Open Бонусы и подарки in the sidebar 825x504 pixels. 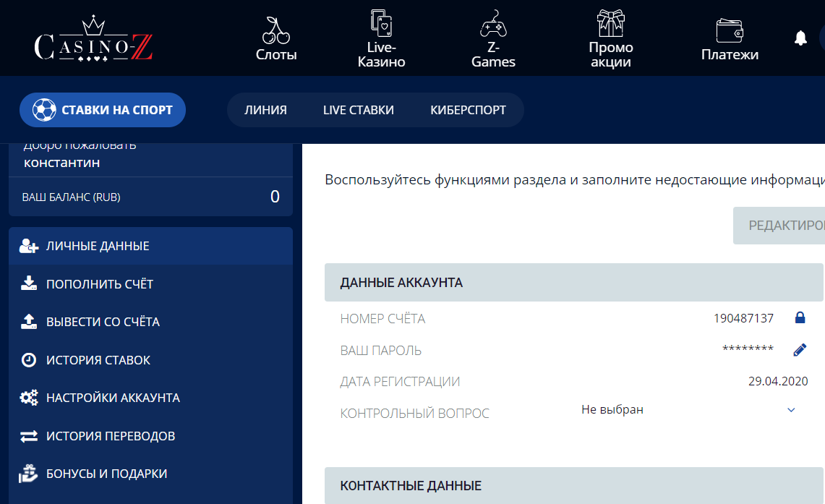pos(106,474)
